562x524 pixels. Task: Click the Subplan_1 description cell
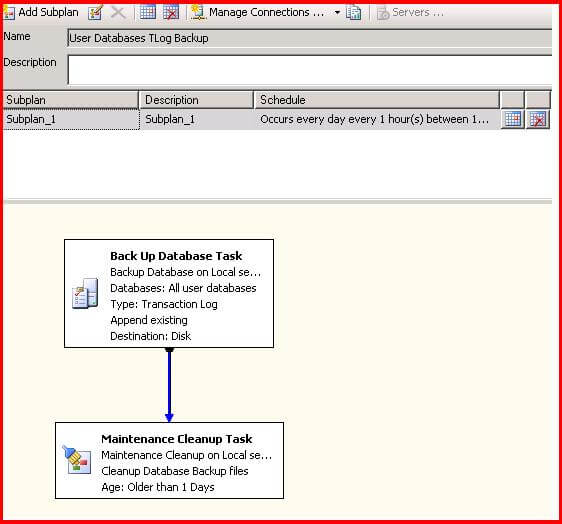tap(196, 119)
